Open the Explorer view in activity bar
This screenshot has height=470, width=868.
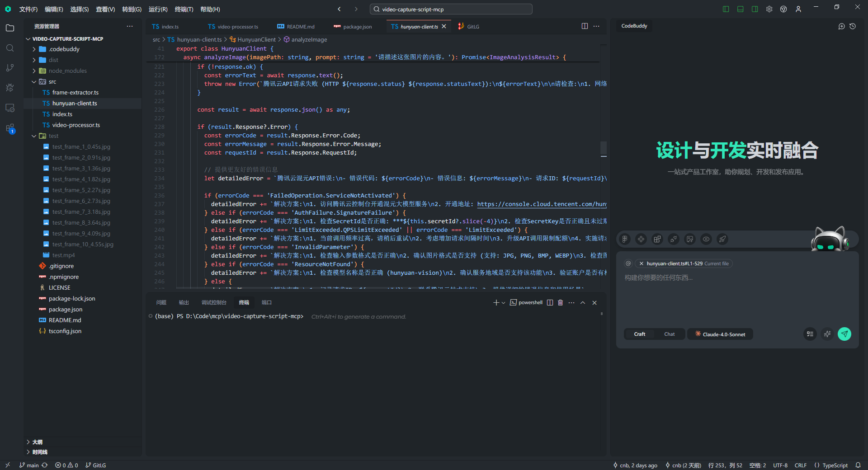(10, 28)
